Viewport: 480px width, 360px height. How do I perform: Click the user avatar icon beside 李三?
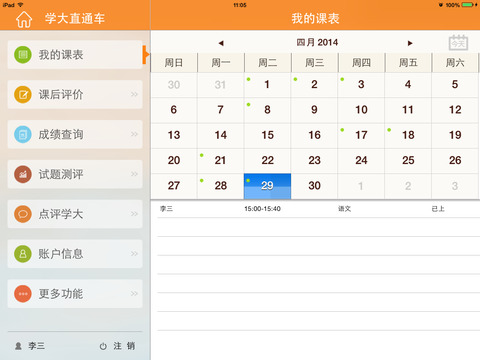[18, 346]
